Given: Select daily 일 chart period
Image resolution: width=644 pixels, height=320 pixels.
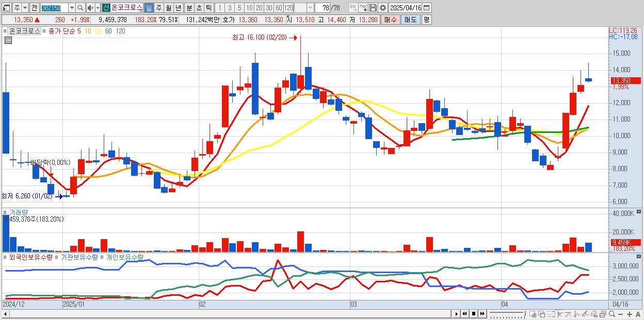Looking at the screenshot, I should pos(149,8).
